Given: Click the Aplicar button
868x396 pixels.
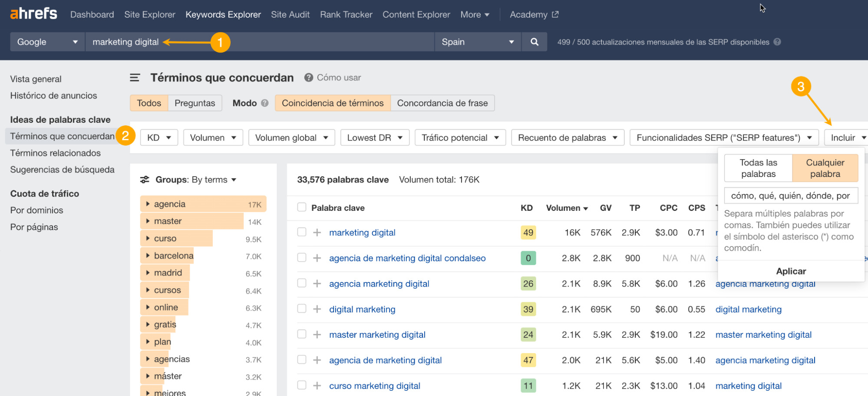Looking at the screenshot, I should coord(791,271).
